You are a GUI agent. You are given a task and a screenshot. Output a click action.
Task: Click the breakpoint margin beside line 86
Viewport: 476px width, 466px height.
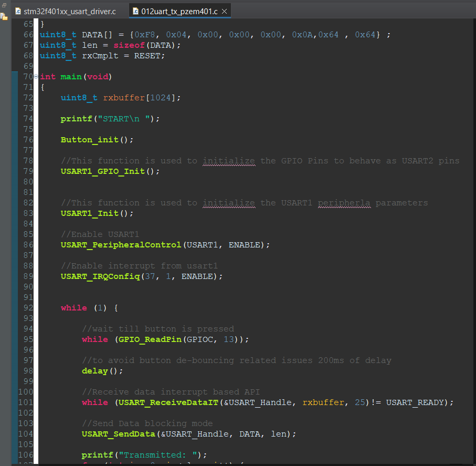(x=16, y=244)
